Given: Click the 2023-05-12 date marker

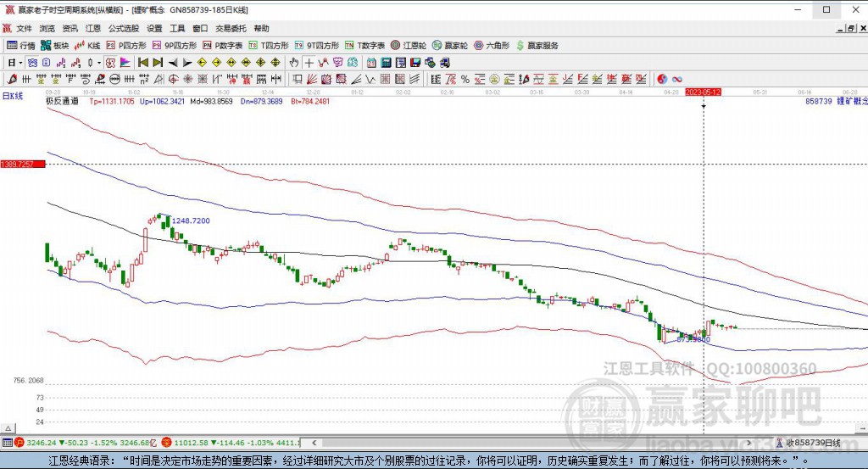Looking at the screenshot, I should [x=703, y=92].
